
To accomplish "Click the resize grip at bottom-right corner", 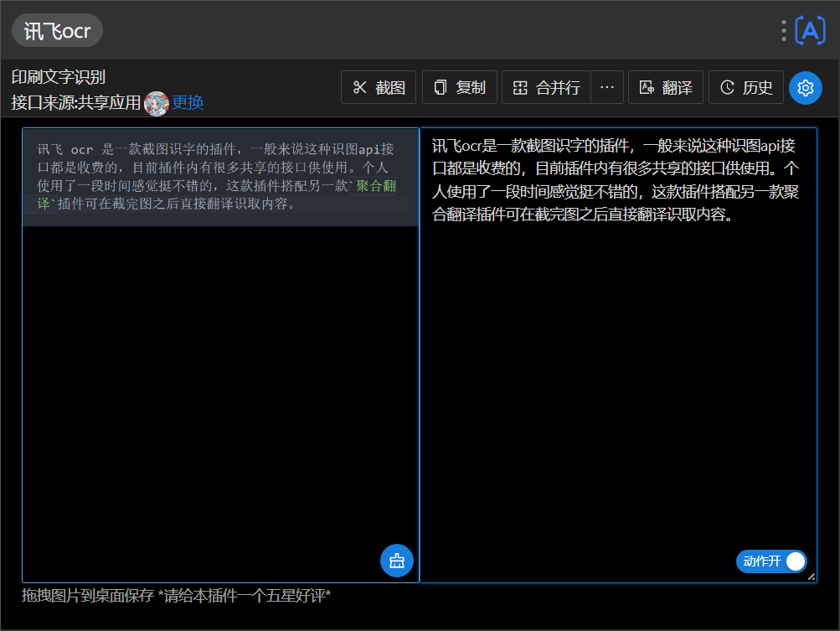I will tap(812, 576).
